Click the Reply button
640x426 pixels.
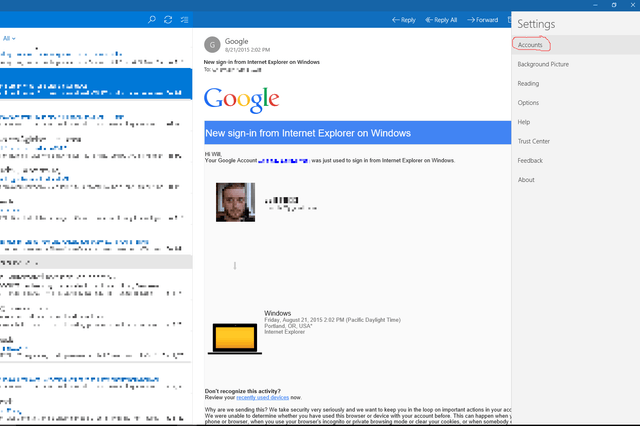click(404, 20)
